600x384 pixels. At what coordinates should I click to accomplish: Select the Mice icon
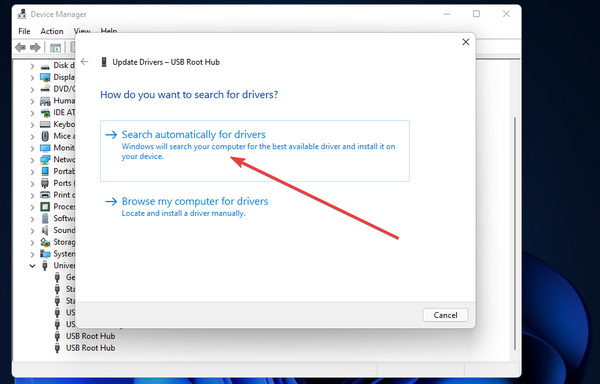click(45, 136)
